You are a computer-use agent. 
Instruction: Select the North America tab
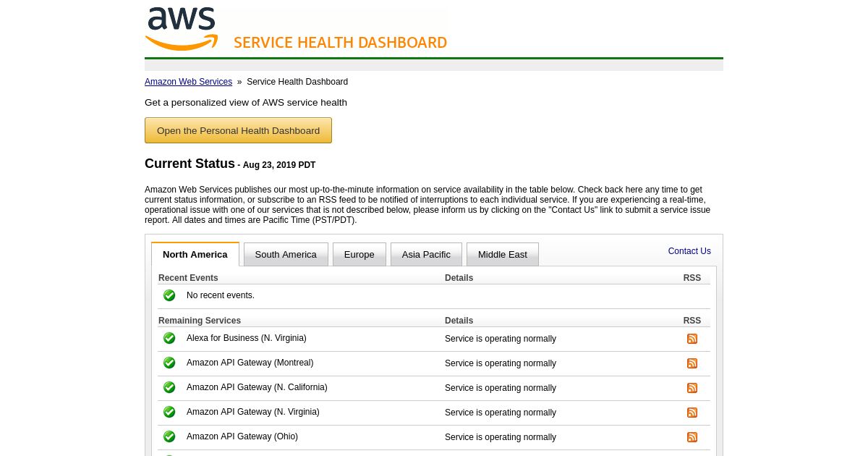tap(195, 254)
